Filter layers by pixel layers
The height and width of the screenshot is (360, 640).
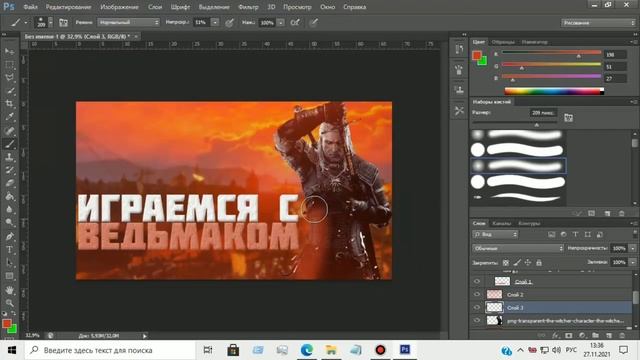pyautogui.click(x=551, y=235)
